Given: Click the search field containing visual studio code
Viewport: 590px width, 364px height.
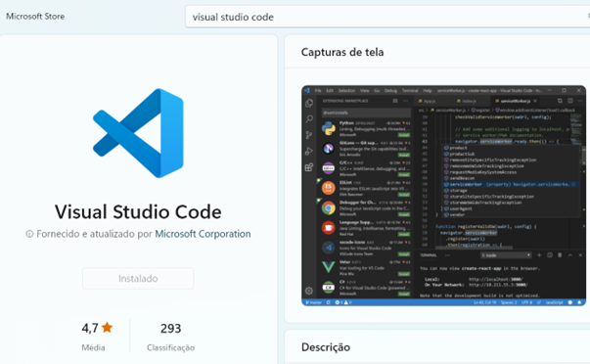Looking at the screenshot, I should (x=387, y=17).
